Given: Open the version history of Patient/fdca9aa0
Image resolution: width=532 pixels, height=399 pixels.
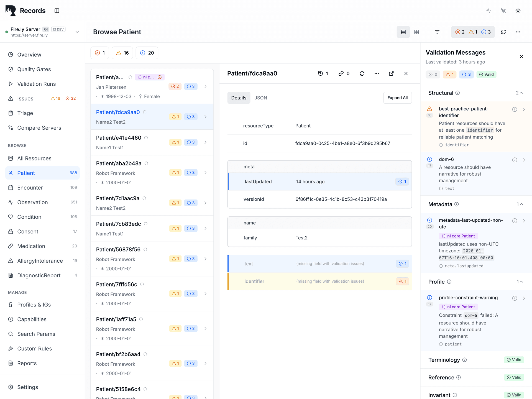Looking at the screenshot, I should click(x=321, y=73).
